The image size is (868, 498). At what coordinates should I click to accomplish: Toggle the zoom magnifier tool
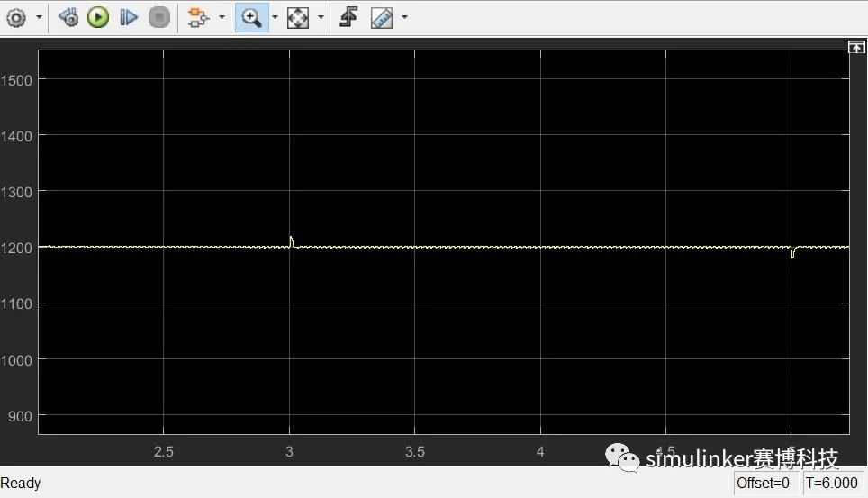pyautogui.click(x=252, y=18)
